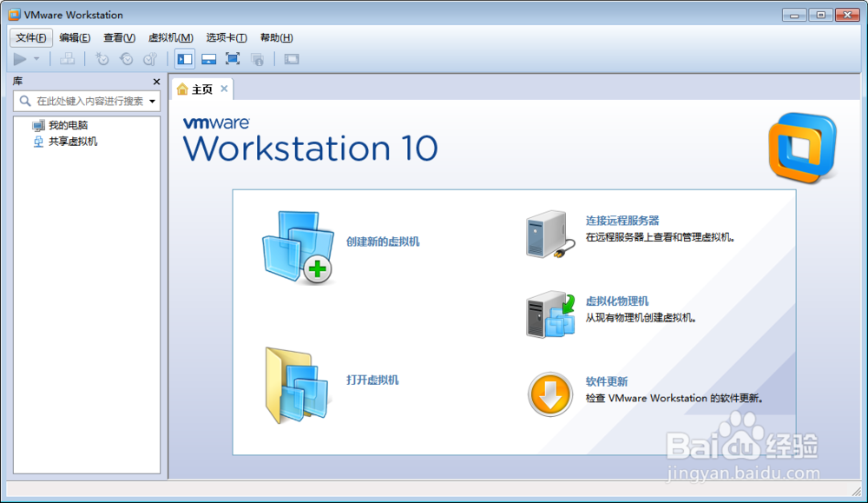Minimize the VMware Workstation window
Screen dimensions: 868x503
click(x=794, y=15)
